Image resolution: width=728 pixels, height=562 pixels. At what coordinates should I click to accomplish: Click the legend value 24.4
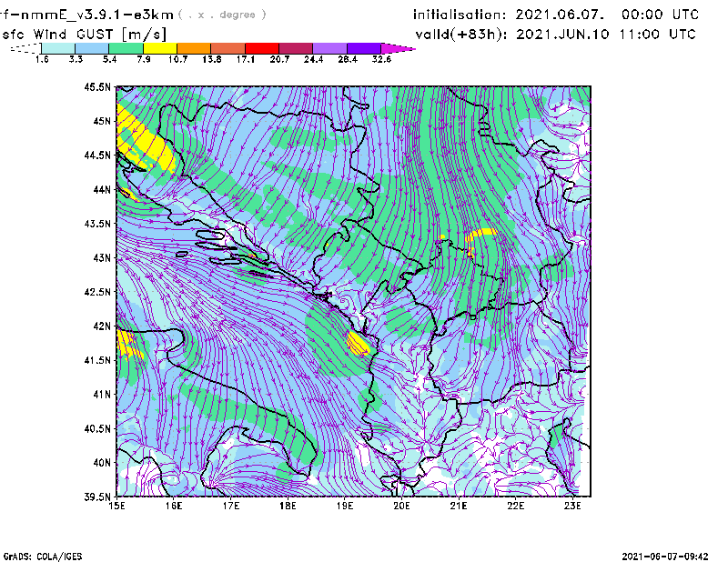(x=313, y=59)
